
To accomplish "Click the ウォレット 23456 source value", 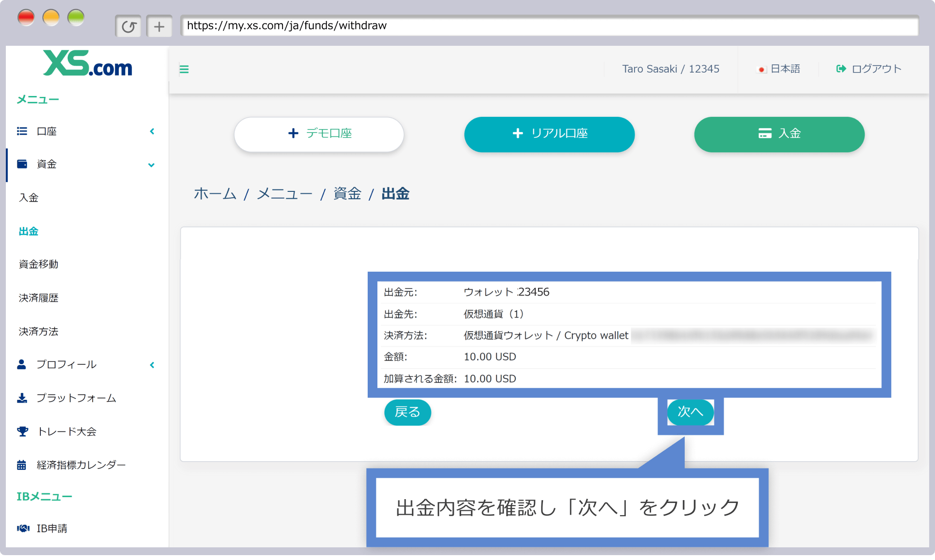I will click(506, 292).
